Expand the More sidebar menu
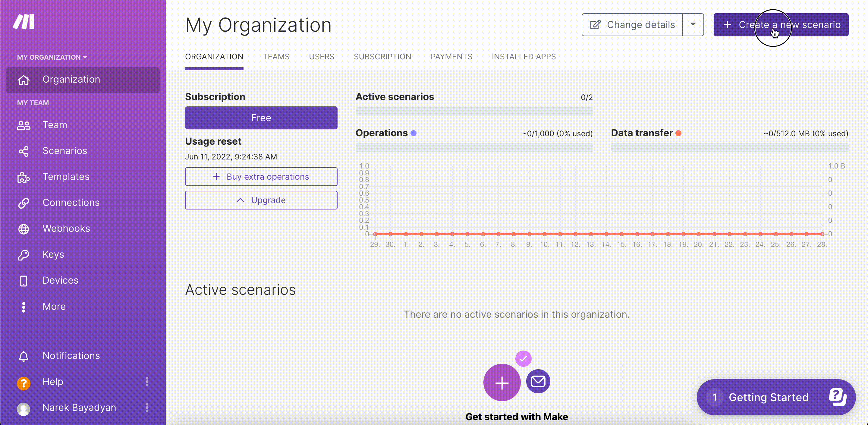 click(54, 307)
